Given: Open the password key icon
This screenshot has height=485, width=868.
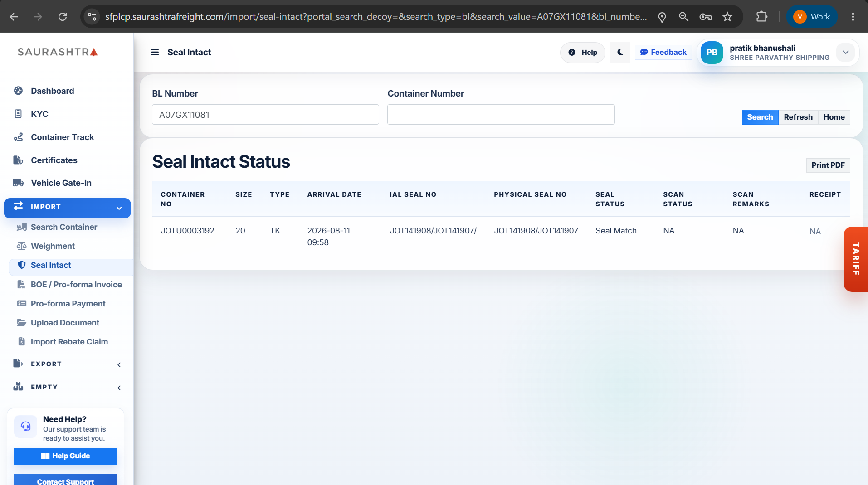Looking at the screenshot, I should 705,17.
